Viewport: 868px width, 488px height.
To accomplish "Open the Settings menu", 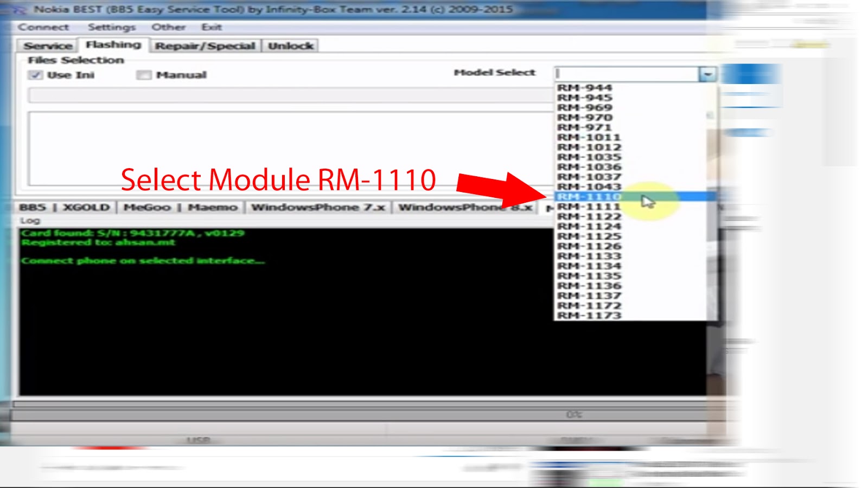I will 112,27.
